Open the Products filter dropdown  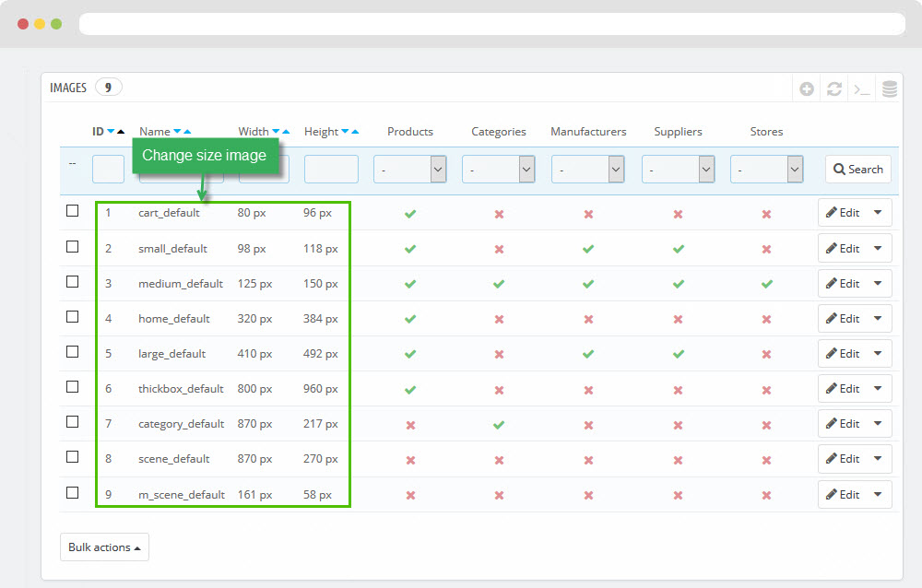pos(410,170)
